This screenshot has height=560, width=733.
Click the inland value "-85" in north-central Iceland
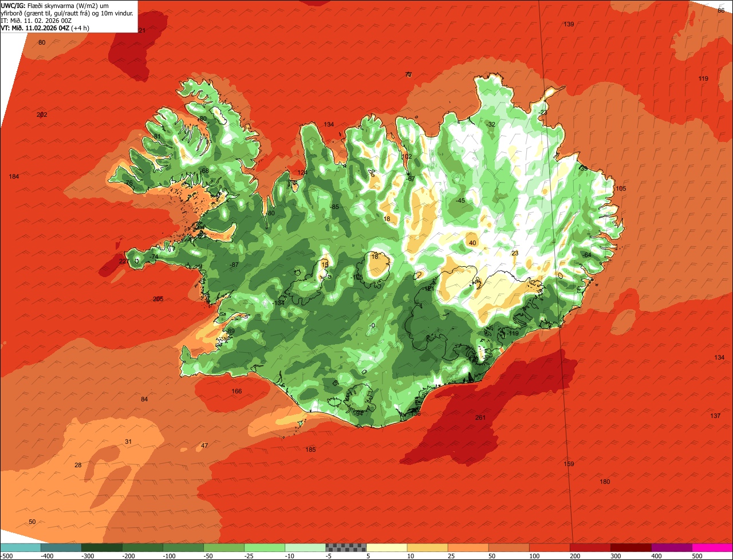click(x=334, y=207)
